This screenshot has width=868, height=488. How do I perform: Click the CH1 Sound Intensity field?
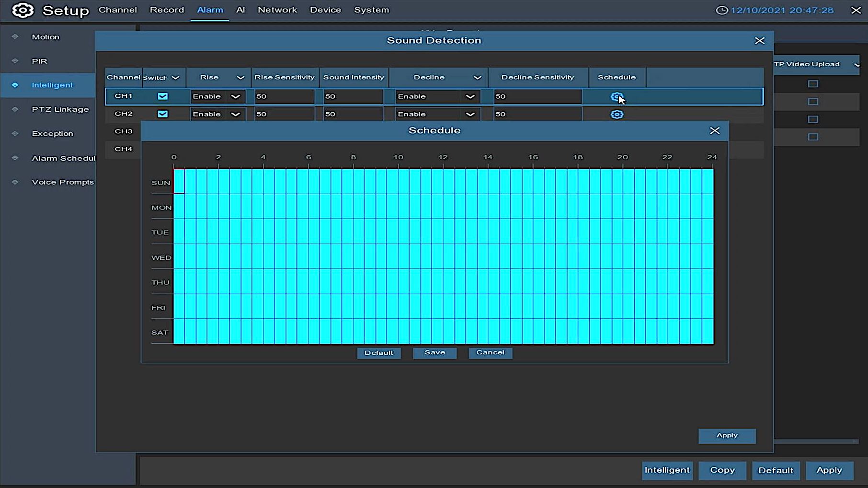tap(353, 96)
